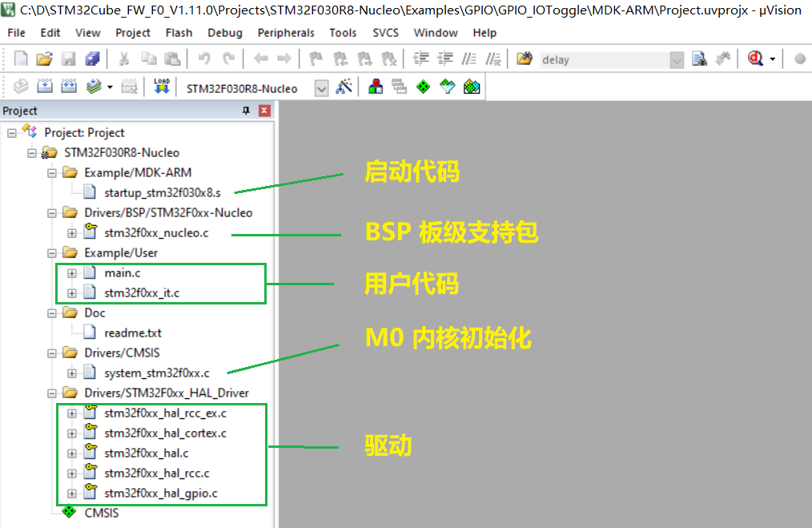Open Options for Target magic wand

click(x=344, y=87)
